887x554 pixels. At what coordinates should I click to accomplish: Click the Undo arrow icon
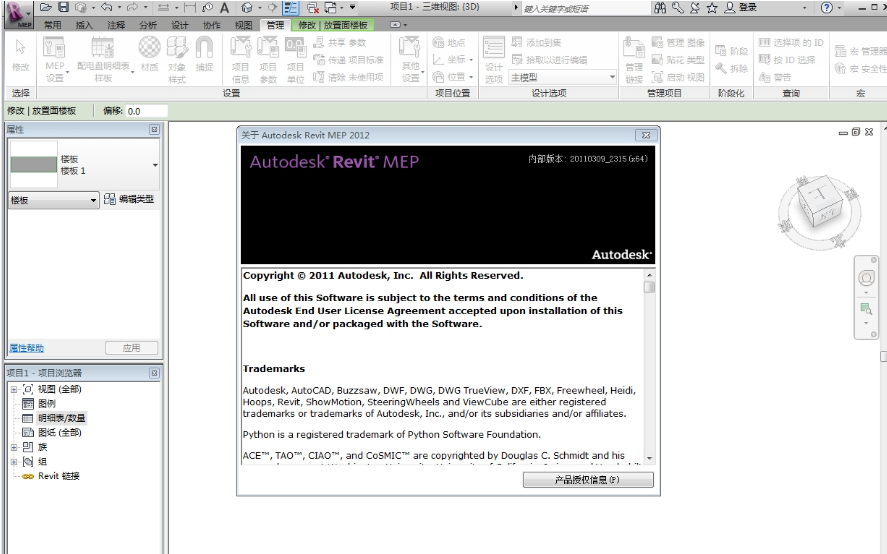[x=106, y=7]
